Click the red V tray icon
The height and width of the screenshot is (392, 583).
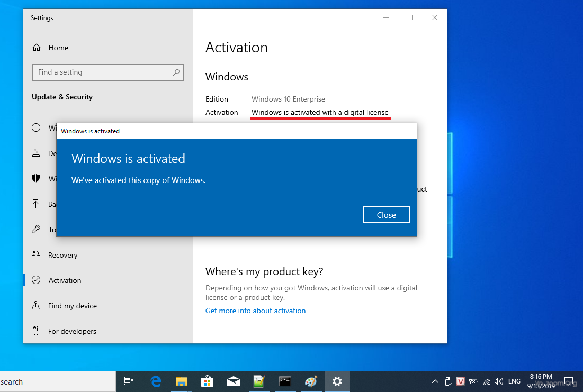[x=460, y=381]
